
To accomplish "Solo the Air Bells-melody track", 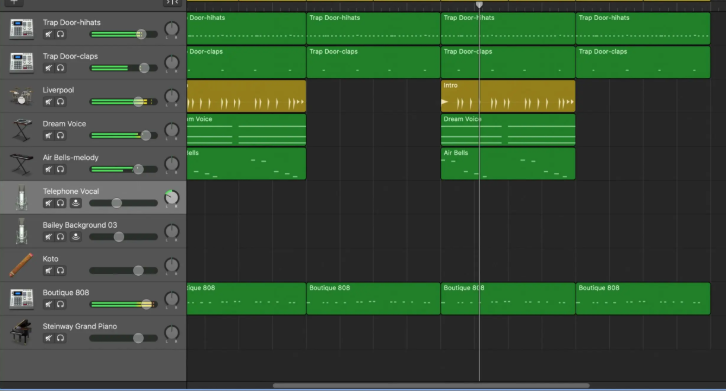I will click(x=61, y=170).
